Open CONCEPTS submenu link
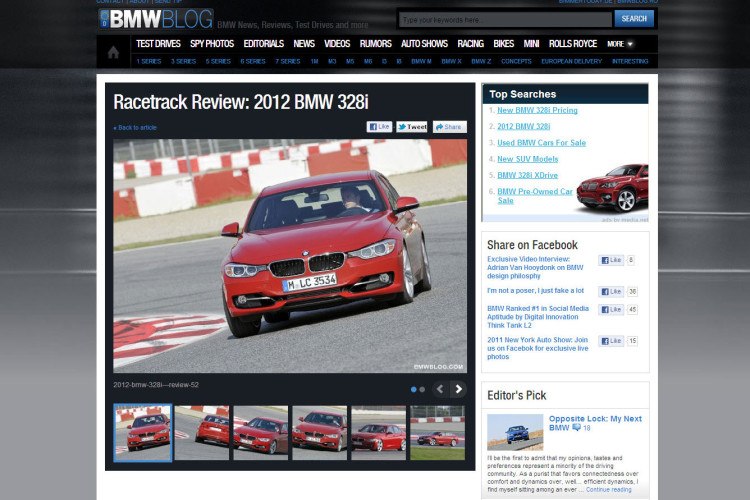This screenshot has height=500, width=750. pos(516,61)
